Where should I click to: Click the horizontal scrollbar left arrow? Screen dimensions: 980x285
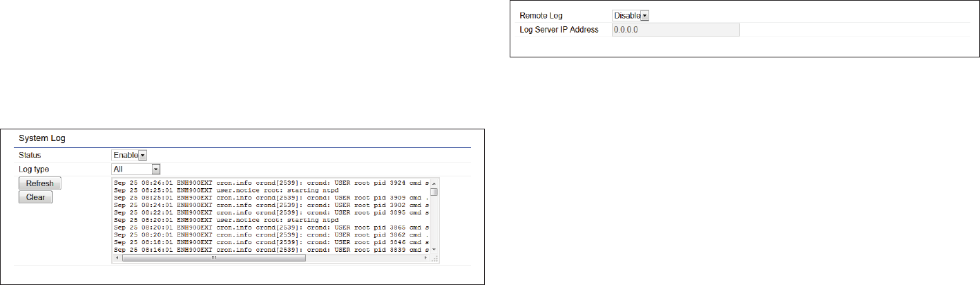[117, 257]
